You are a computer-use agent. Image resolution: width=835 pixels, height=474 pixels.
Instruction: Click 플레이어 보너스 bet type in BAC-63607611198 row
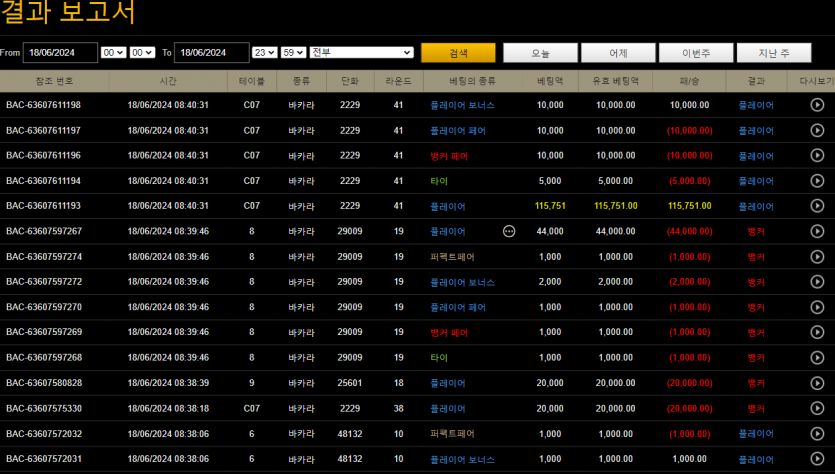462,105
